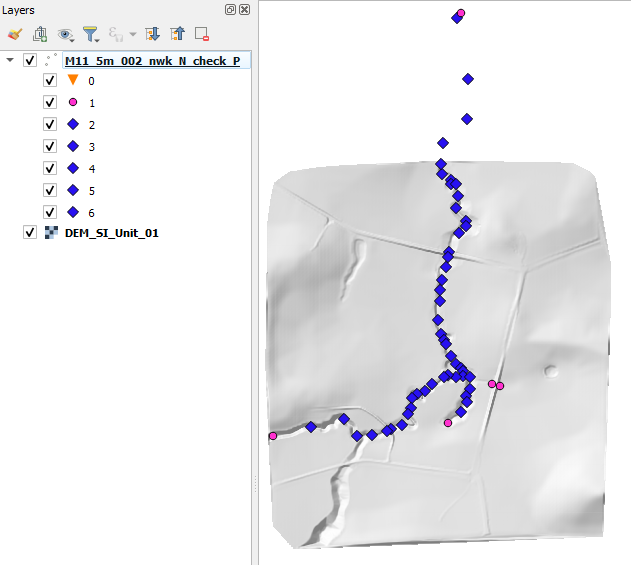Collapse the M11_5m_002_nwk_N_check_P layer tree
This screenshot has width=631, height=565.
pyautogui.click(x=10, y=60)
